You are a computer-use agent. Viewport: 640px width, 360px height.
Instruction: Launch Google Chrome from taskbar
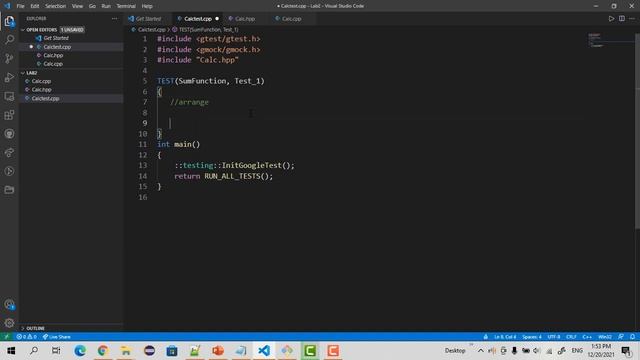tap(102, 351)
